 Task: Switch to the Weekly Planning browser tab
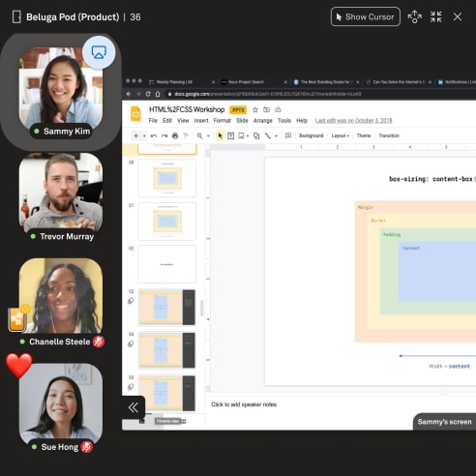pyautogui.click(x=174, y=82)
